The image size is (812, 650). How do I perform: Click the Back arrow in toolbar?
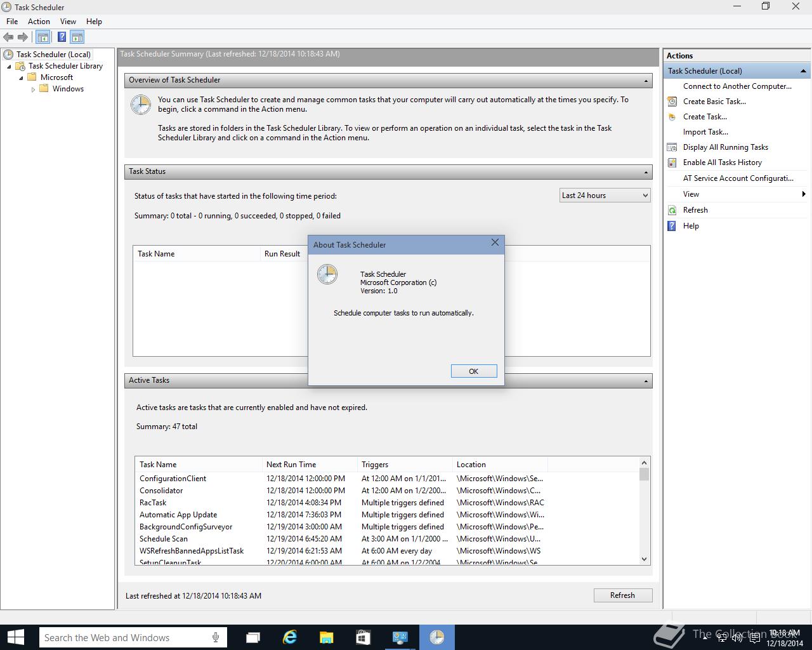(8, 37)
